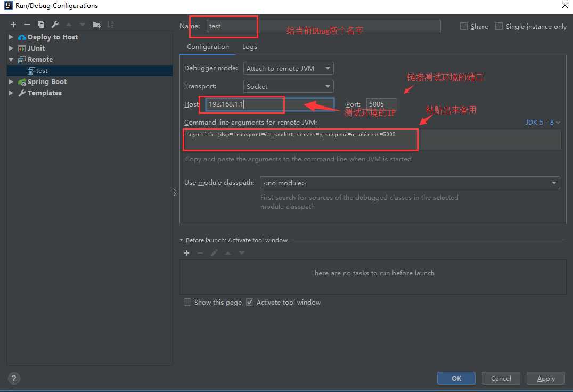Collapse the Before launch section

[181, 240]
